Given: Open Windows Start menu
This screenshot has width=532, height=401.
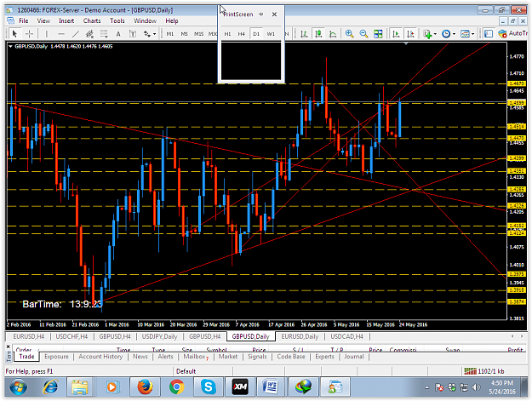Looking at the screenshot, I should point(19,387).
